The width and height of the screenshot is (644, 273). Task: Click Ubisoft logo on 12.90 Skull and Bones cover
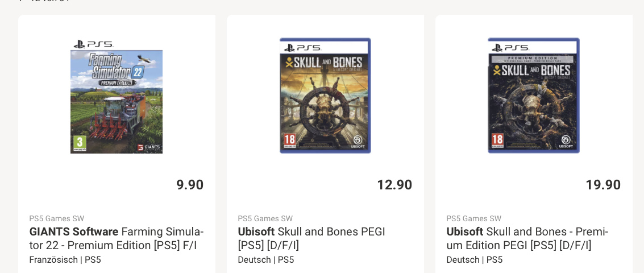(x=357, y=142)
